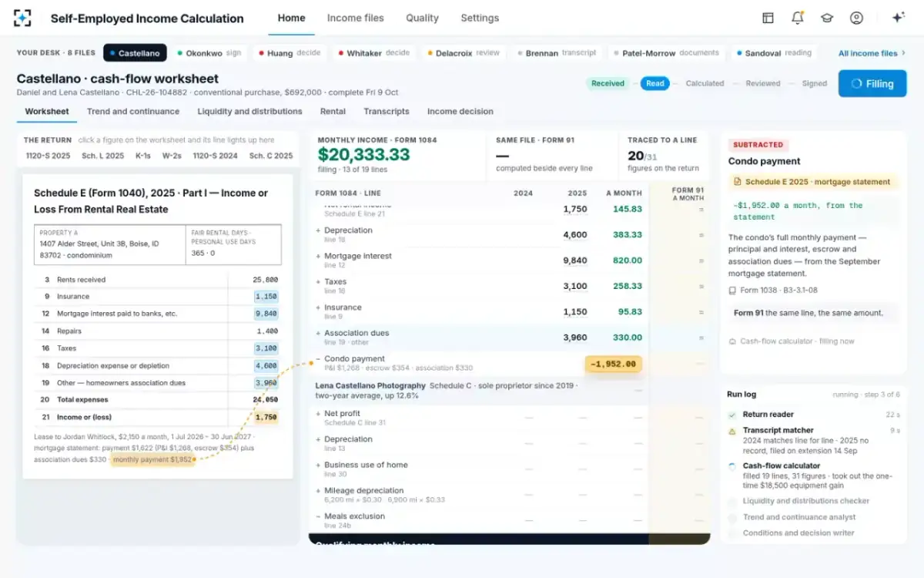Open the user profile icon
This screenshot has height=578, width=924.
(856, 18)
